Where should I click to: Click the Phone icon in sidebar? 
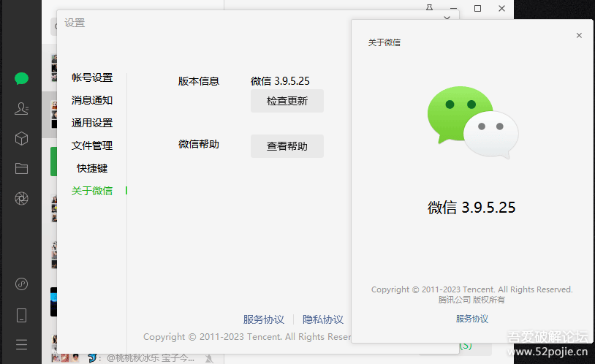pyautogui.click(x=21, y=315)
